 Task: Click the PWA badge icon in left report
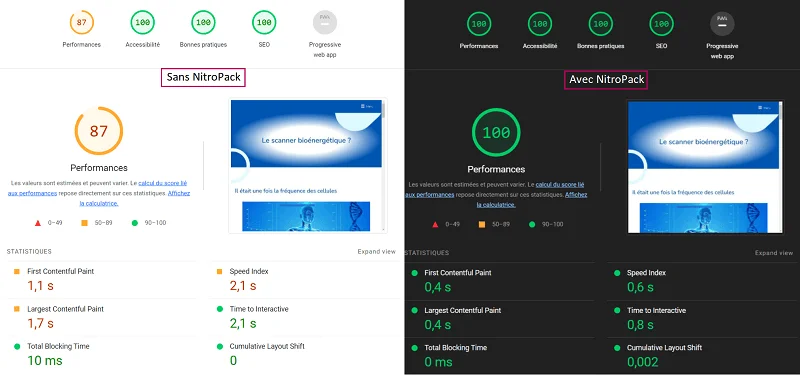coord(324,22)
